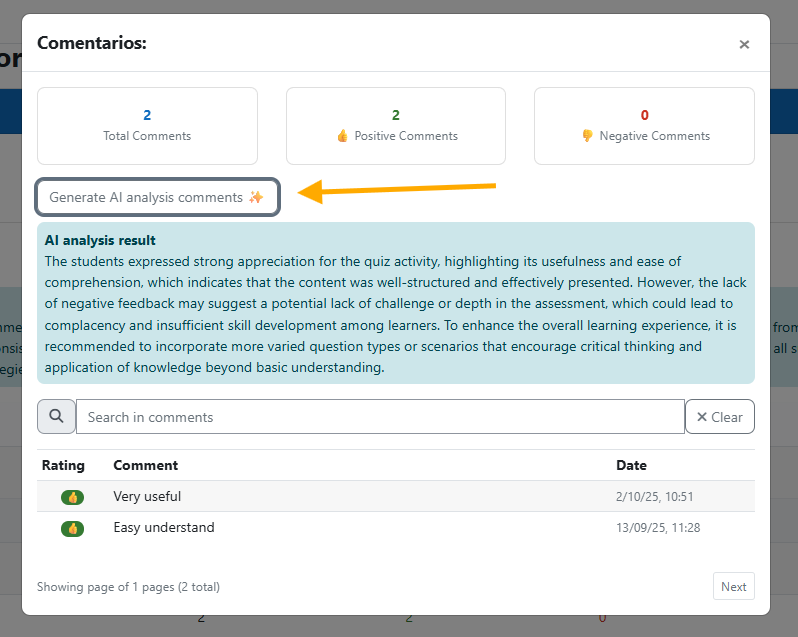
Task: Close the Comentarios dialog with the X
Action: point(744,45)
